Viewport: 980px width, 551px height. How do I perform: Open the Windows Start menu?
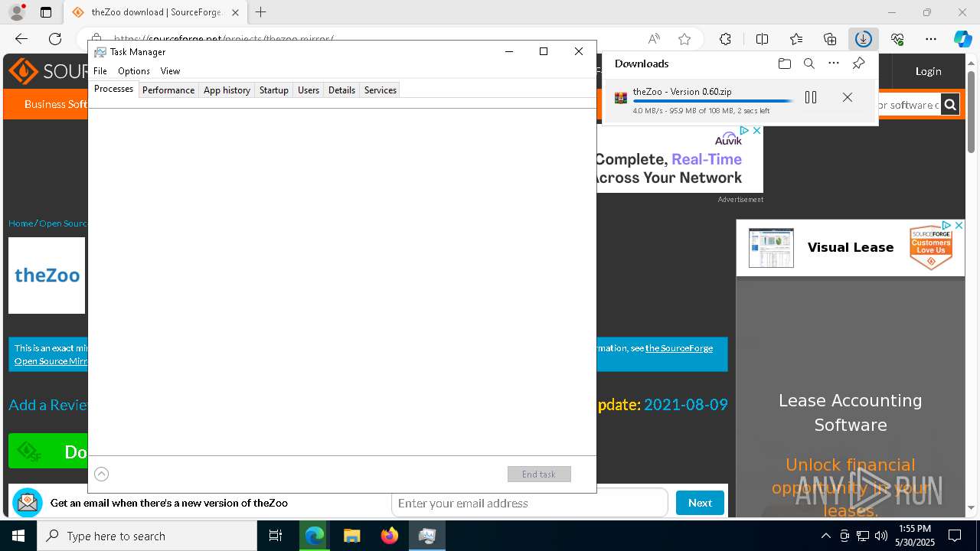[18, 536]
